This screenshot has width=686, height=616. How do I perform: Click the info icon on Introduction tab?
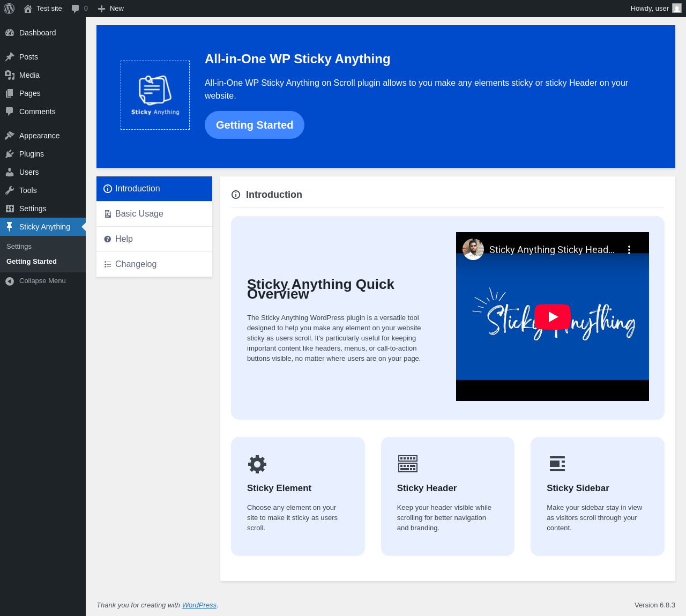click(x=108, y=189)
